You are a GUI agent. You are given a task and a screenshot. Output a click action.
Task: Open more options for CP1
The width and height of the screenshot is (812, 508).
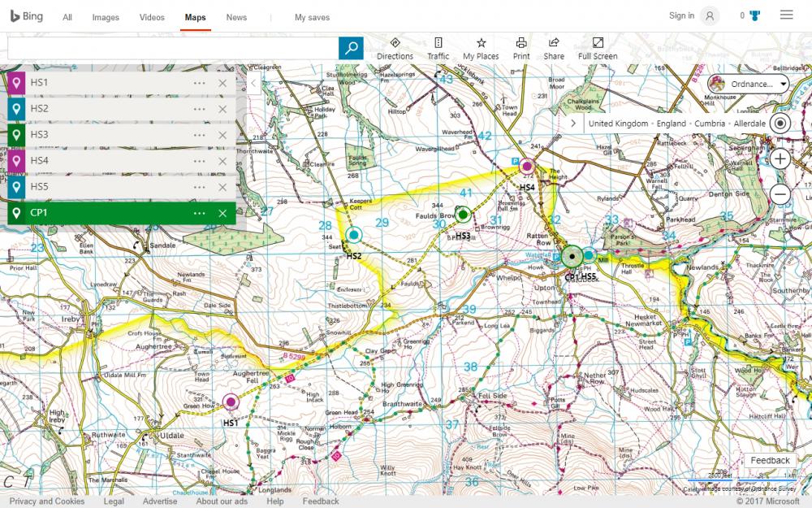(200, 213)
